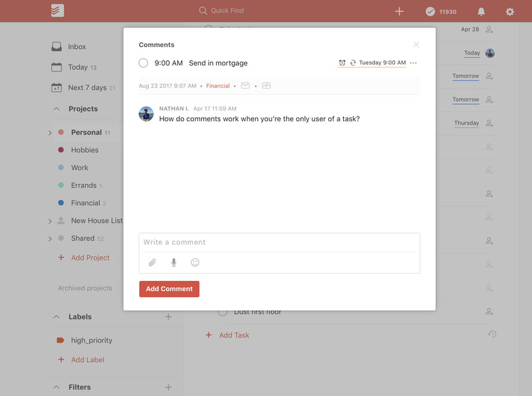
Task: Open the notifications bell icon
Action: pos(481,12)
